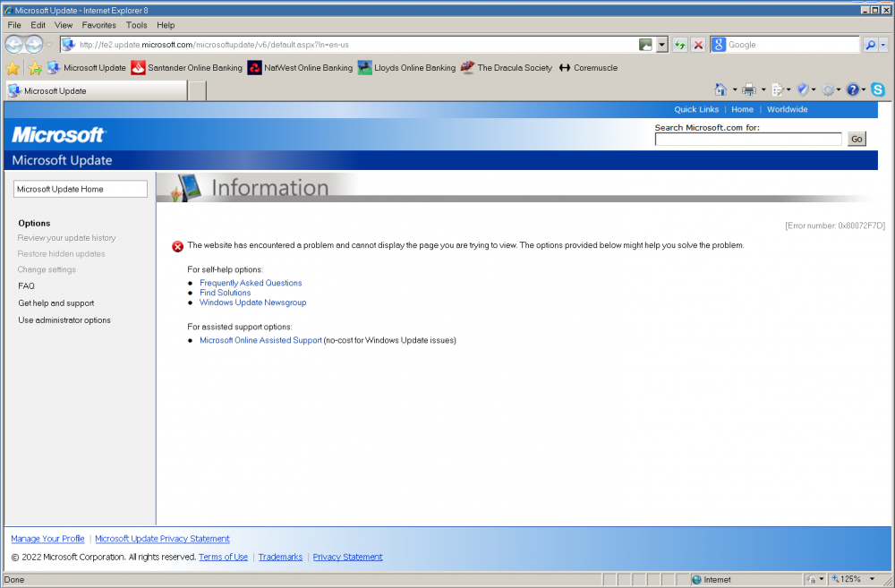Launch the Skype icon in command bar
Viewport: 895px width, 588px height.
(x=877, y=89)
